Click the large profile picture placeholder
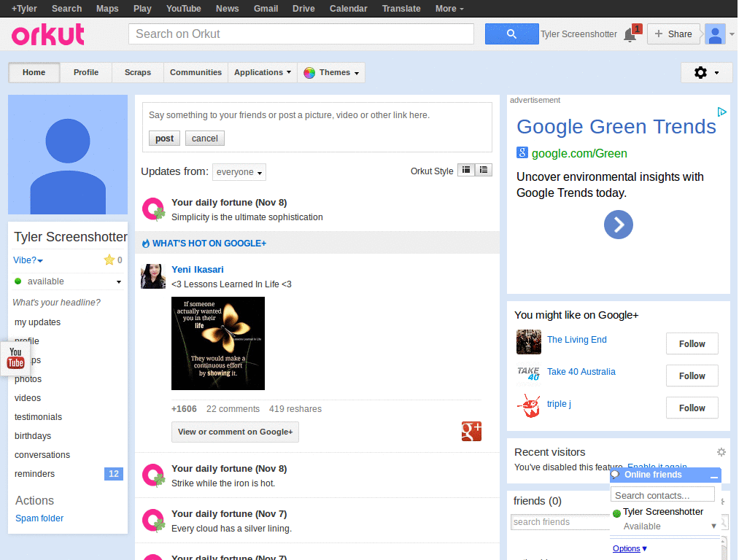This screenshot has height=560, width=747. coord(68,155)
